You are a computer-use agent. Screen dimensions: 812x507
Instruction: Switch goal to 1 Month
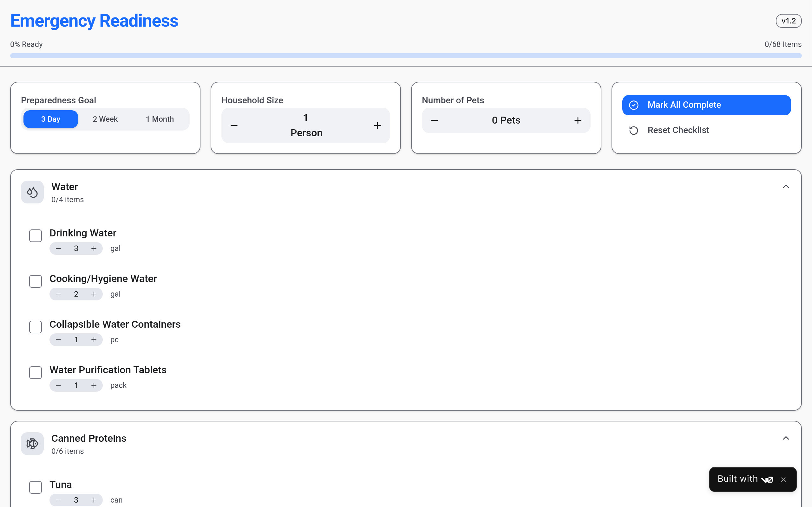pyautogui.click(x=160, y=119)
